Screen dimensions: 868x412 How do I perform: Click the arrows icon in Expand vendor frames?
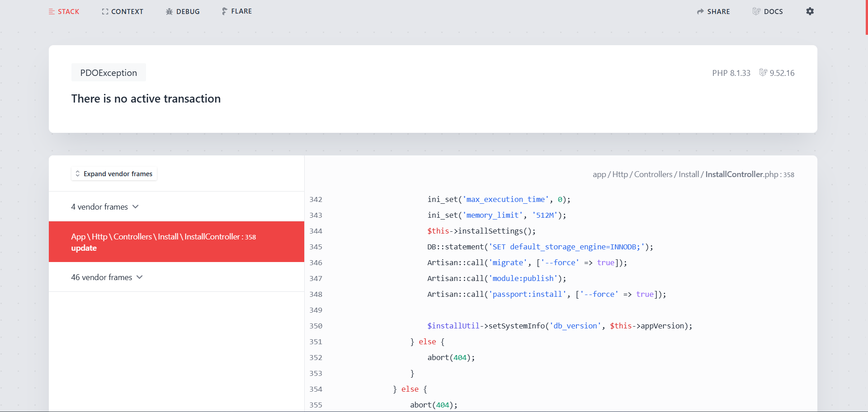78,174
